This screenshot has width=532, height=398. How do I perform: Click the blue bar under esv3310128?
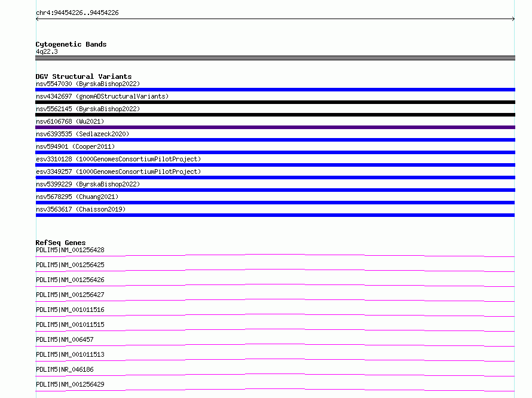pyautogui.click(x=275, y=165)
